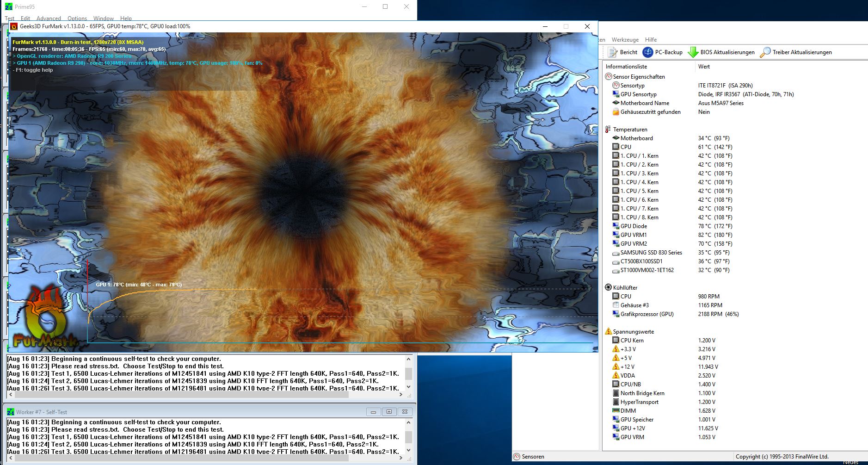Select the GPU +12V voltage row
The image size is (868, 465).
735,428
